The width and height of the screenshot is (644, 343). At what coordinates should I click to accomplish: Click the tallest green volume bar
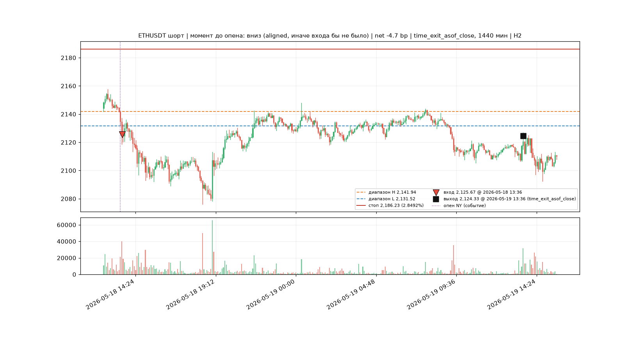pyautogui.click(x=212, y=248)
